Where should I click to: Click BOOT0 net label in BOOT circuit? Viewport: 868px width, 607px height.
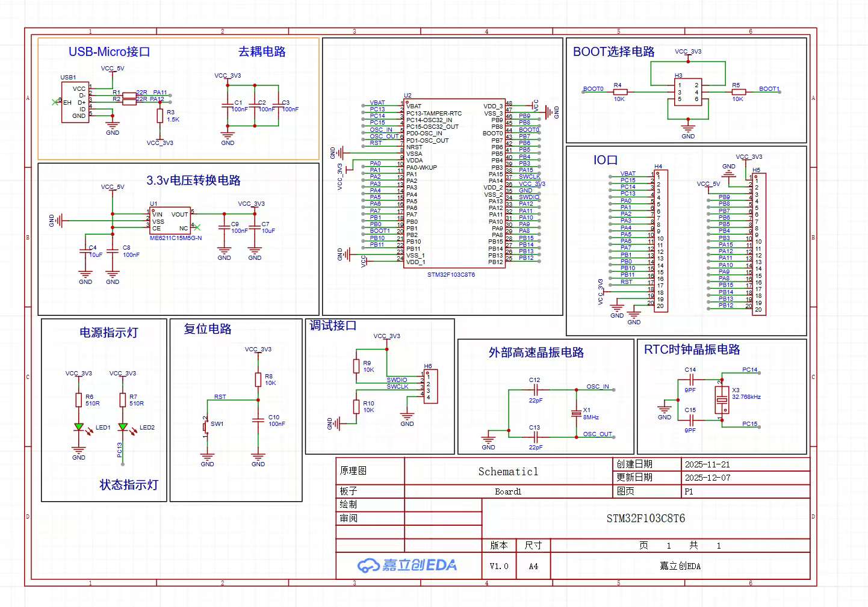click(593, 89)
